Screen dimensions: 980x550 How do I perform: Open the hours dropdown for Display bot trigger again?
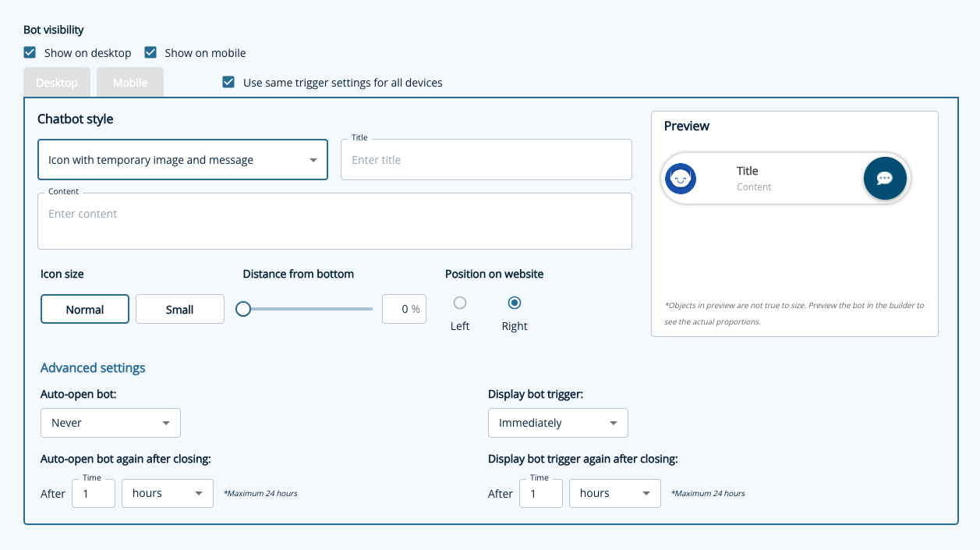(614, 493)
